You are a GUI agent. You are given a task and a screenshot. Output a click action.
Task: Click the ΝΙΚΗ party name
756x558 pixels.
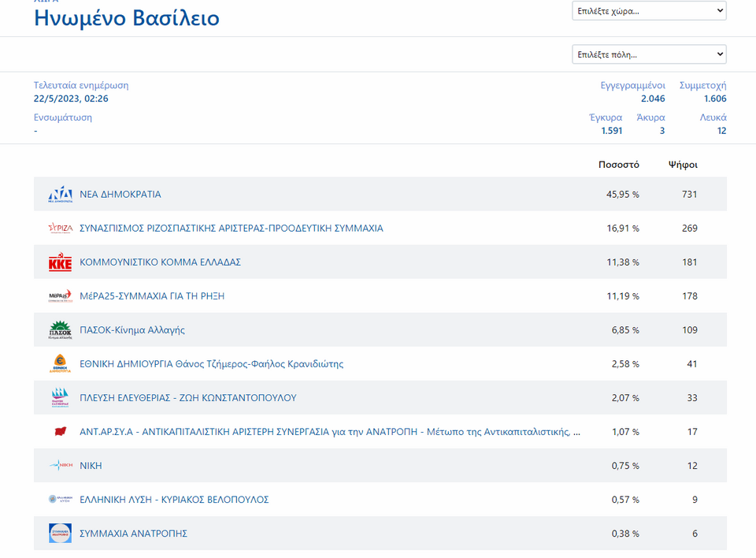[91, 465]
